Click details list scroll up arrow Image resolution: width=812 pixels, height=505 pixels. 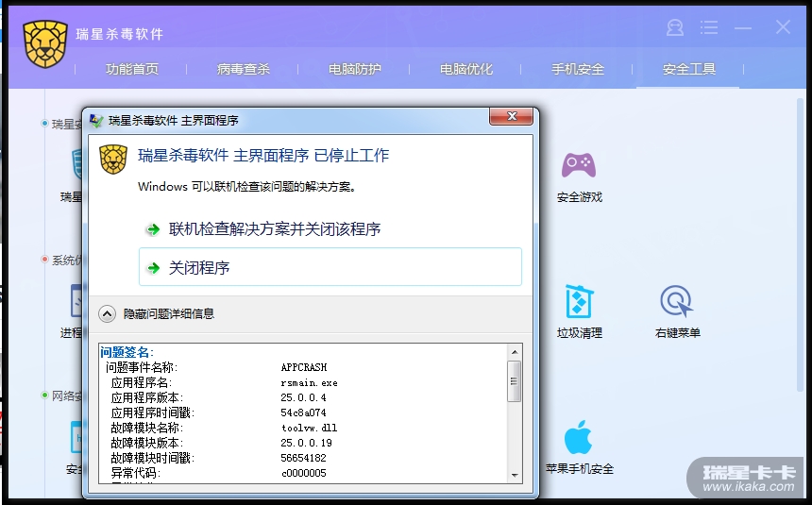(x=515, y=352)
